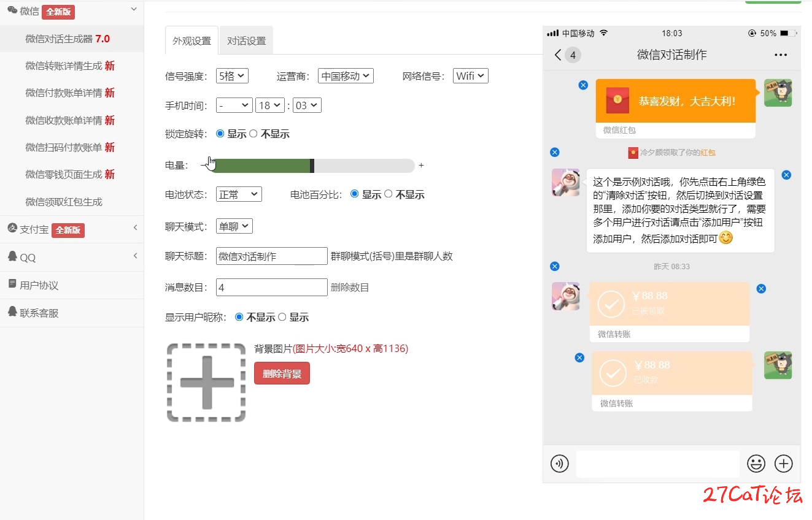Screen dimensions: 812x520
Task: Click the green avatar beside red packet
Action: coord(778,93)
